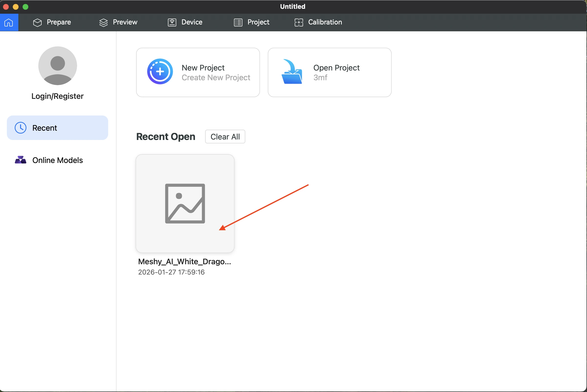This screenshot has width=587, height=392.
Task: Click the green macOS fullscreen button
Action: click(x=25, y=7)
